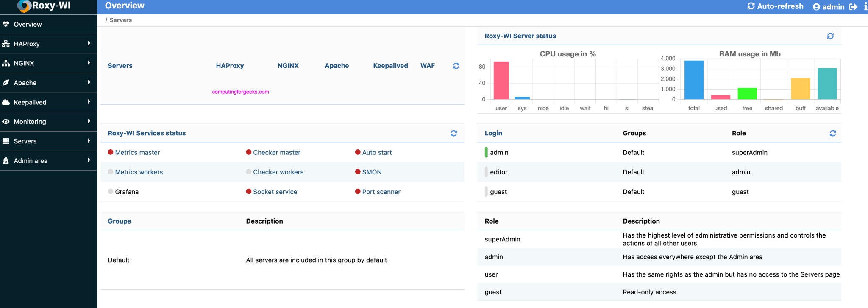Click the admin user profile icon
This screenshot has width=868, height=308.
coord(816,7)
